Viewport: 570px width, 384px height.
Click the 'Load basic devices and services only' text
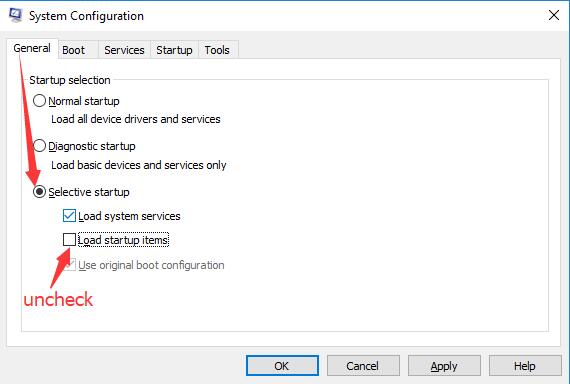coord(139,165)
